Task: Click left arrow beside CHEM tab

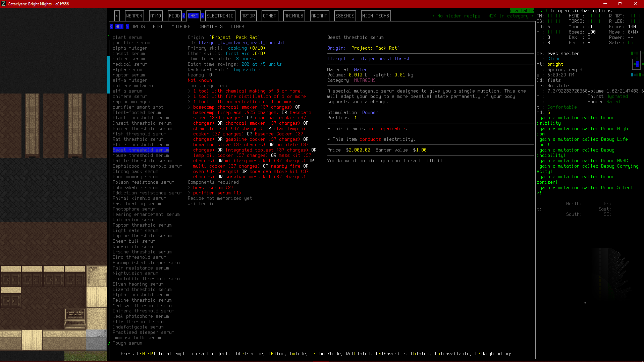Action: point(184,16)
